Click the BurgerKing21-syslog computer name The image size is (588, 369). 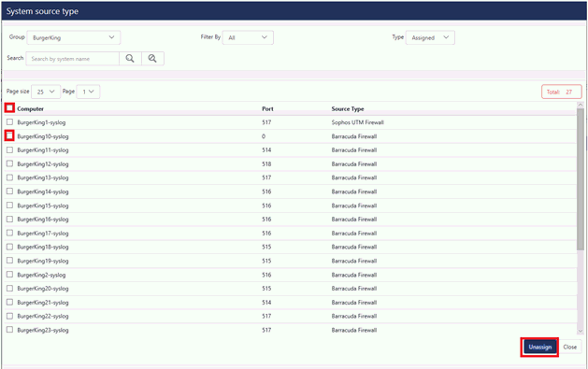click(x=43, y=303)
